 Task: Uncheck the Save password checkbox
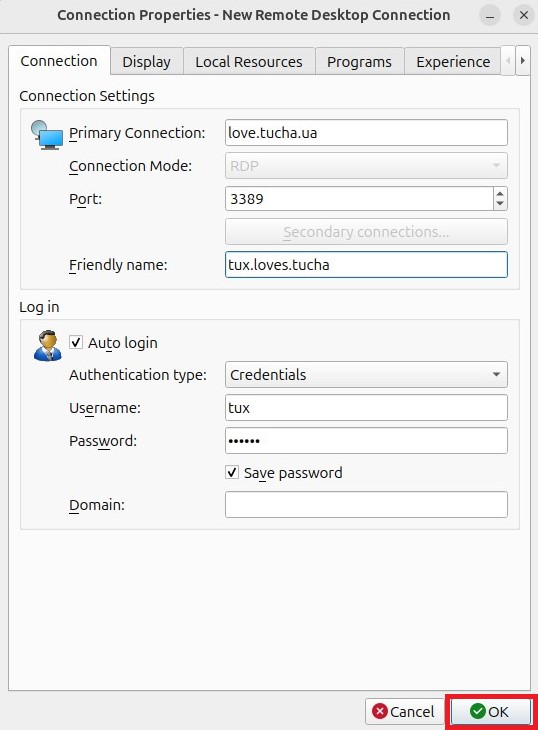232,472
